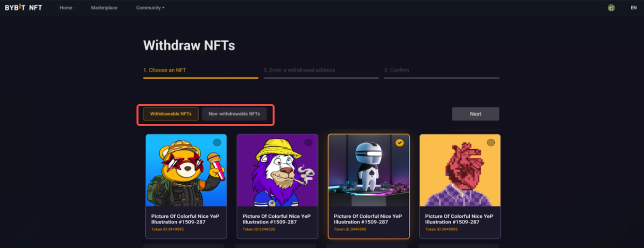Select the Withdrawable NFTs tab
Viewport: 644px width, 248px height.
click(171, 114)
